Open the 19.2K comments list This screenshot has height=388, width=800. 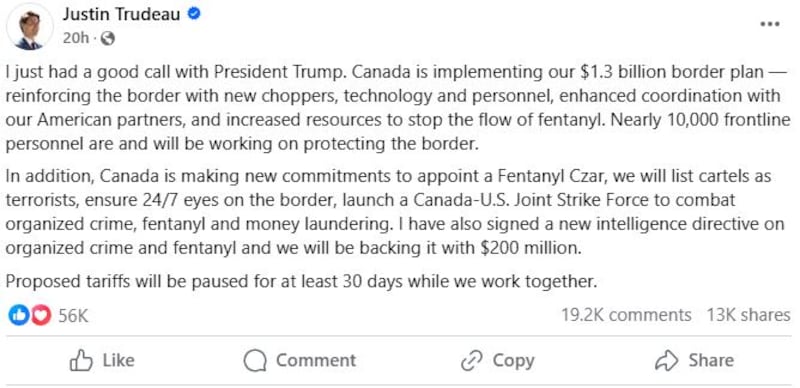(x=626, y=315)
